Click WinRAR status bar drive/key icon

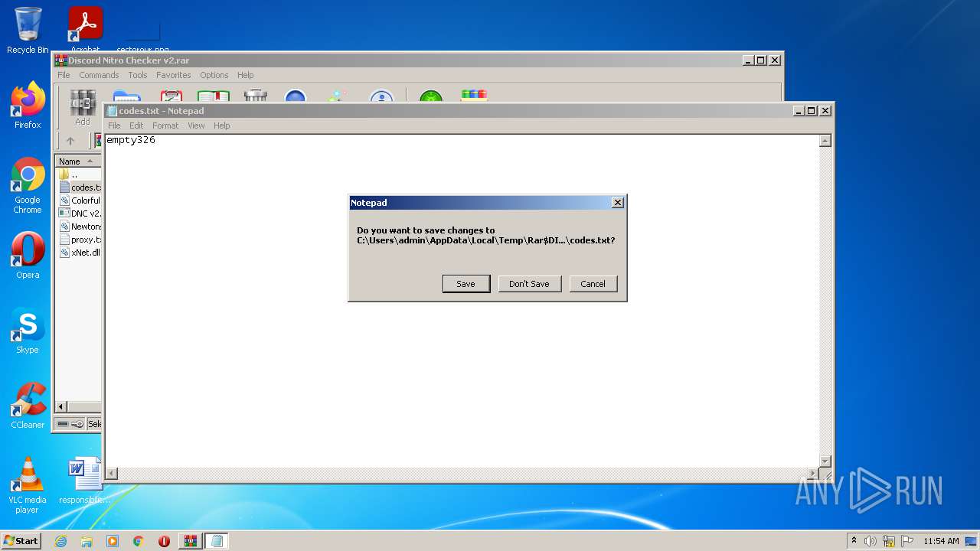click(70, 423)
